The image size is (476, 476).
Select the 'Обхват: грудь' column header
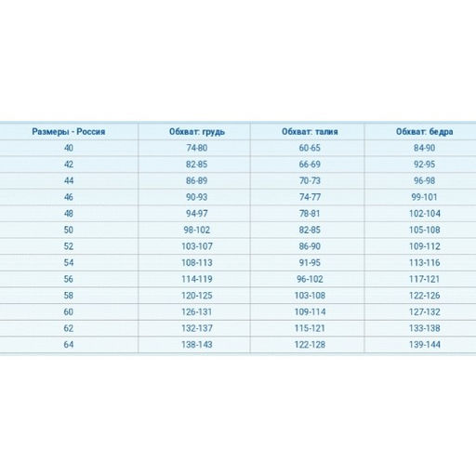pyautogui.click(x=197, y=132)
